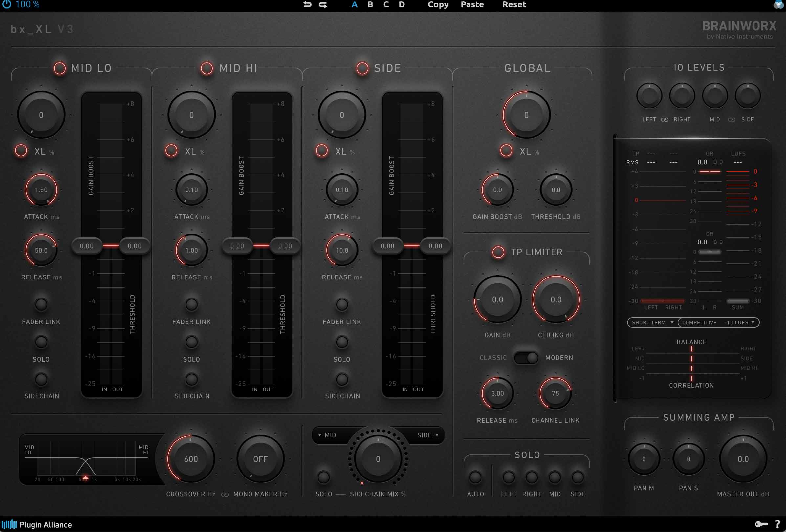Click the 100 % scaling value
The width and height of the screenshot is (786, 532).
click(27, 4)
